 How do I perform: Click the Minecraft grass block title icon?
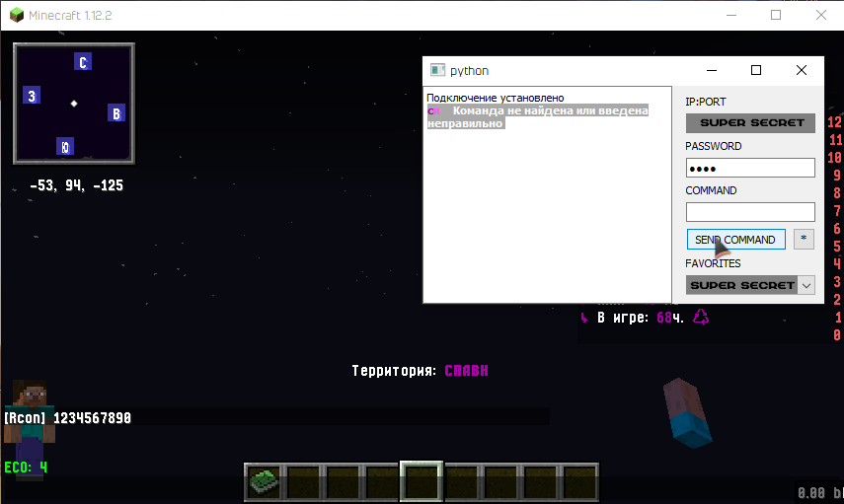[x=17, y=15]
